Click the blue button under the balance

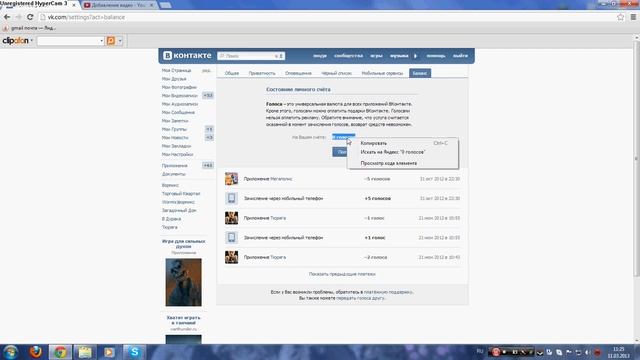[340, 152]
